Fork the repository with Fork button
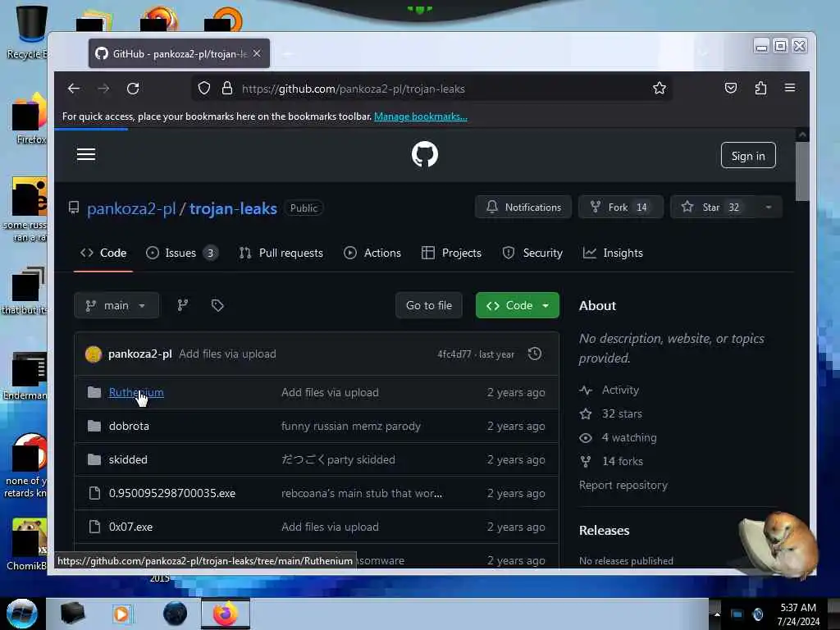 pyautogui.click(x=620, y=208)
